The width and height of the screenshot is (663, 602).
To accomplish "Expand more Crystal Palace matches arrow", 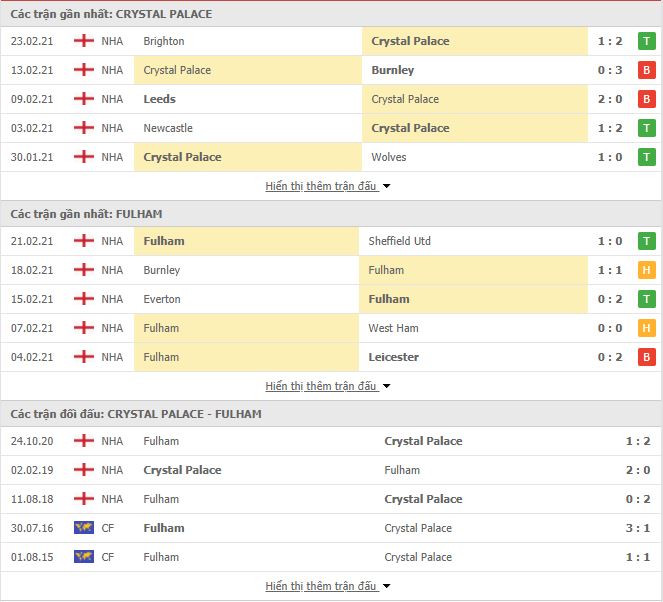I will [386, 186].
